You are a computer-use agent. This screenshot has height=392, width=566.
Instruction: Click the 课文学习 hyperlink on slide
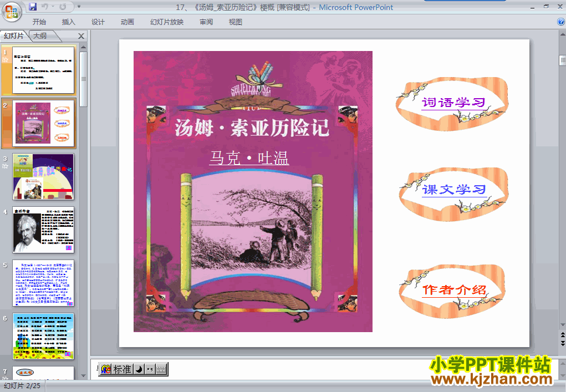(454, 190)
